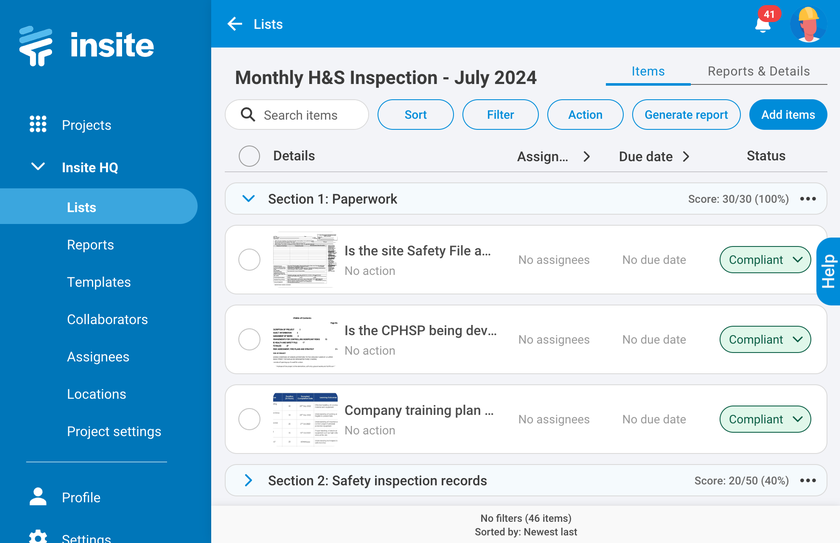The image size is (840, 543).
Task: Click the back arrow next to Lists
Action: click(x=235, y=24)
